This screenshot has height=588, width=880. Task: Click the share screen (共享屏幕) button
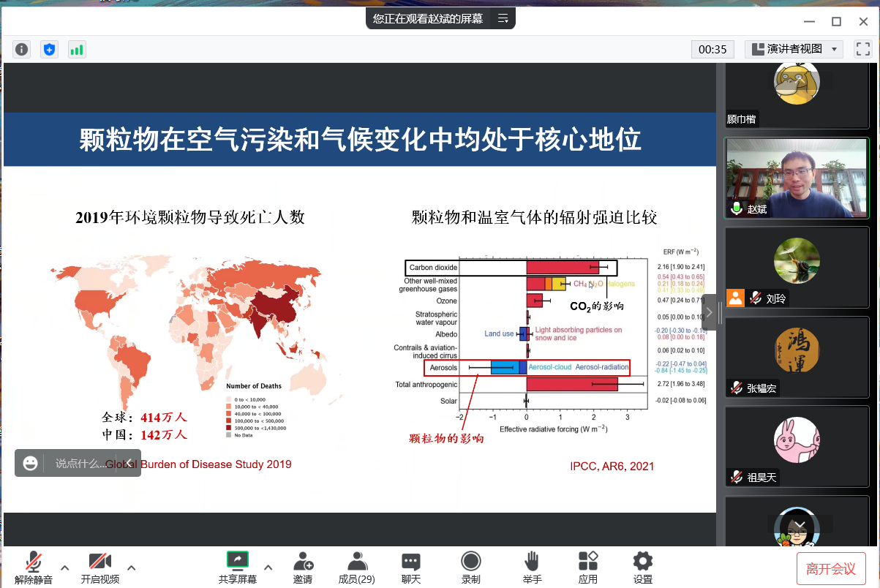238,568
